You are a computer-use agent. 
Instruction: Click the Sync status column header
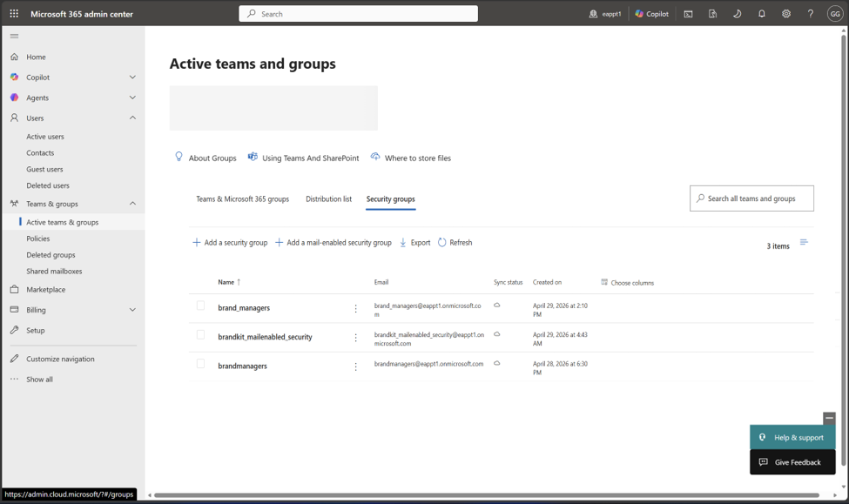508,283
